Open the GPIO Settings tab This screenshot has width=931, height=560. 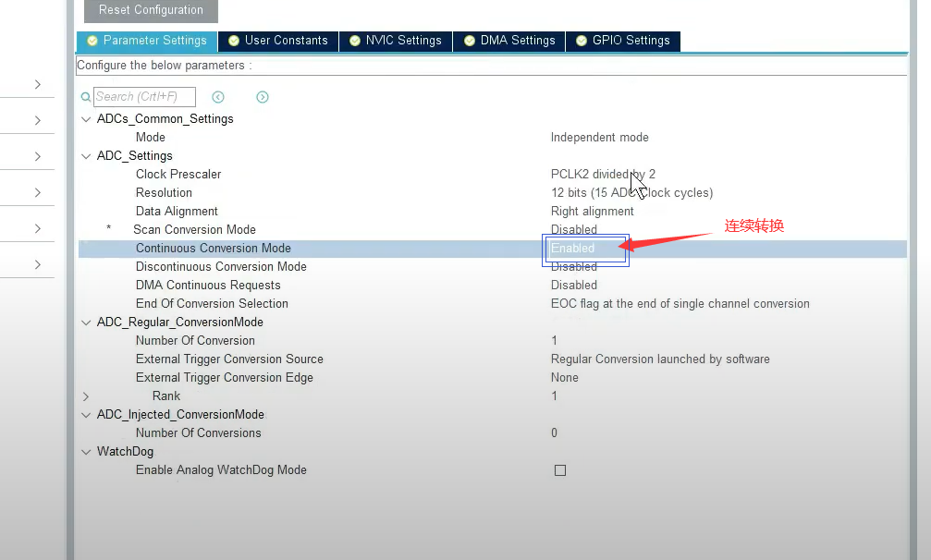[623, 41]
